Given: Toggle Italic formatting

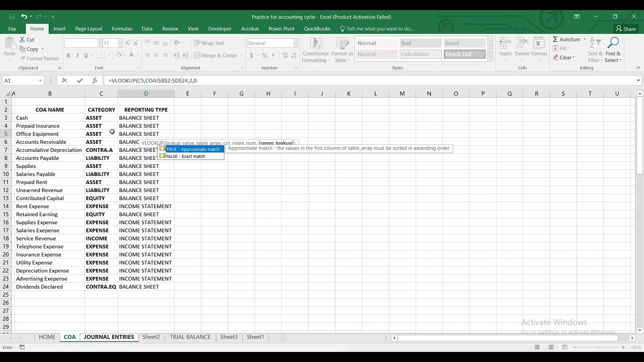Looking at the screenshot, I should pyautogui.click(x=77, y=55).
